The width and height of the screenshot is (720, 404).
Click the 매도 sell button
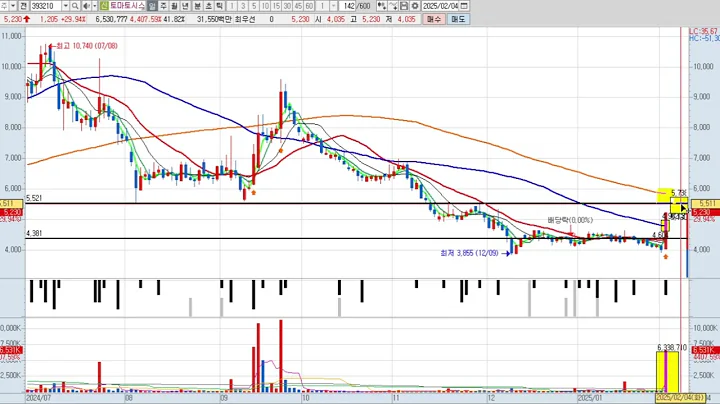(x=458, y=19)
